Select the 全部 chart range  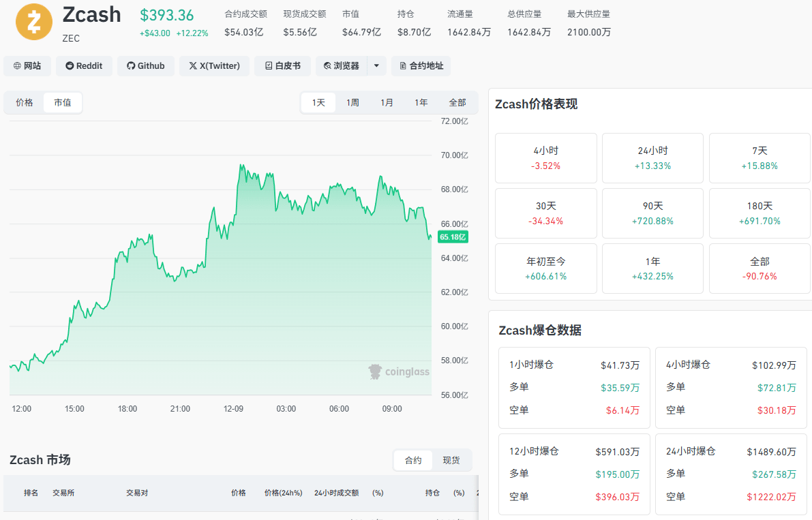(457, 102)
